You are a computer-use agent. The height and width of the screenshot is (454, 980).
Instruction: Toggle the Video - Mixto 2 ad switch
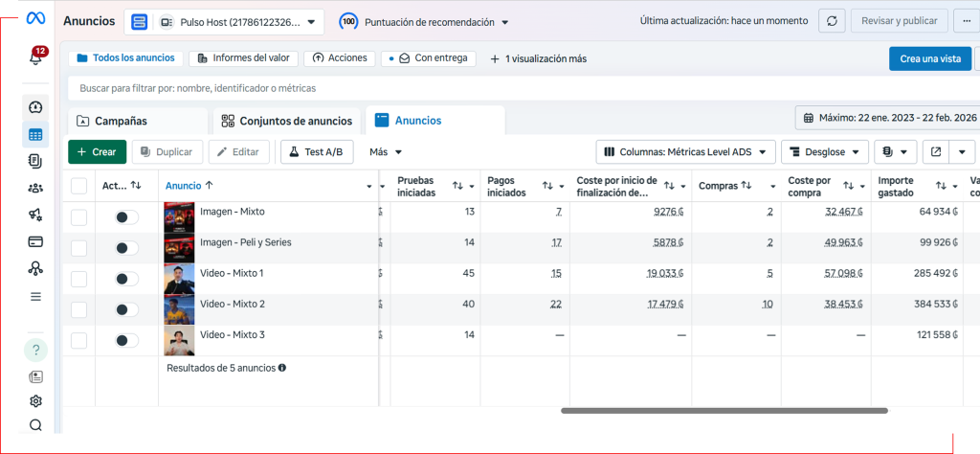[x=126, y=309]
